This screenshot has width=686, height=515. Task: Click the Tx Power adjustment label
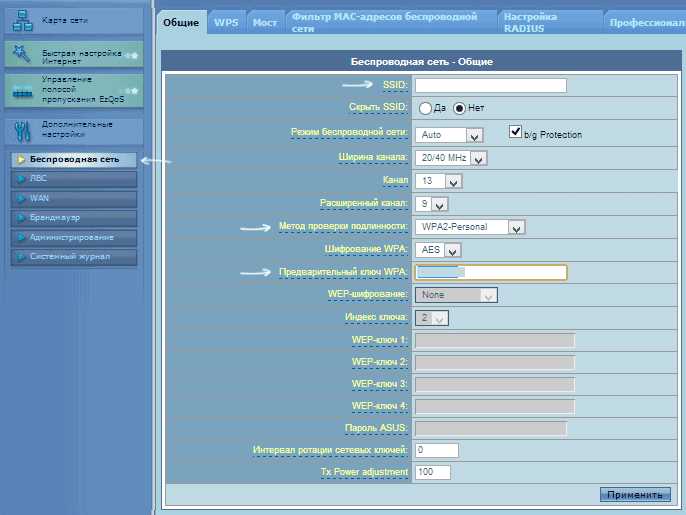364,472
